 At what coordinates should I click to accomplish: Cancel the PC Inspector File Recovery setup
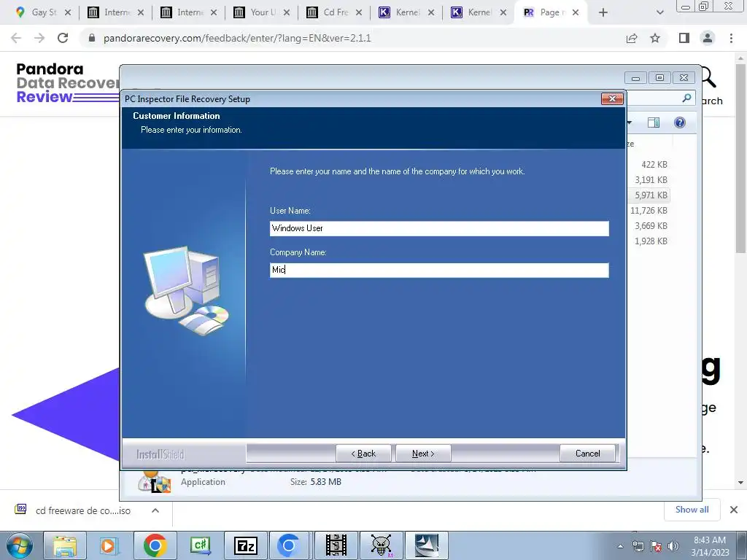tap(587, 454)
